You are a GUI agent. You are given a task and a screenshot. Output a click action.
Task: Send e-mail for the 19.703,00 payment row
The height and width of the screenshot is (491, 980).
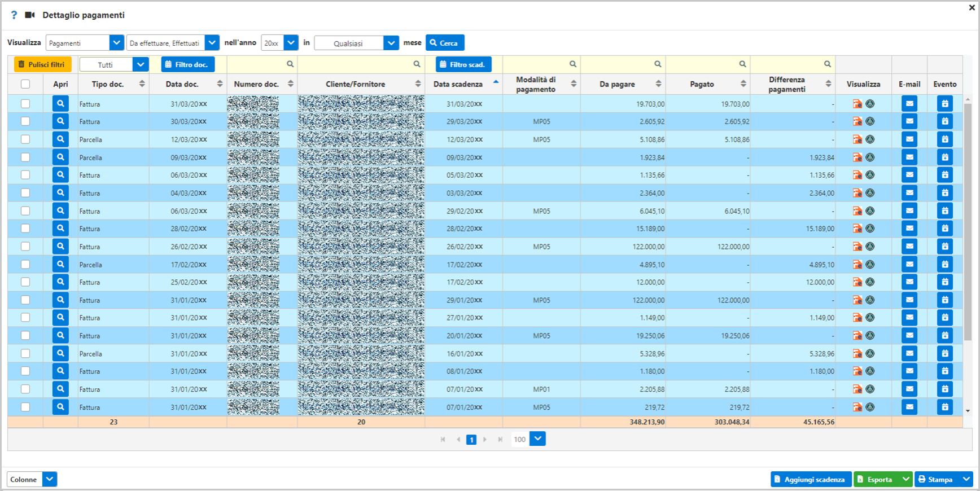pyautogui.click(x=909, y=104)
